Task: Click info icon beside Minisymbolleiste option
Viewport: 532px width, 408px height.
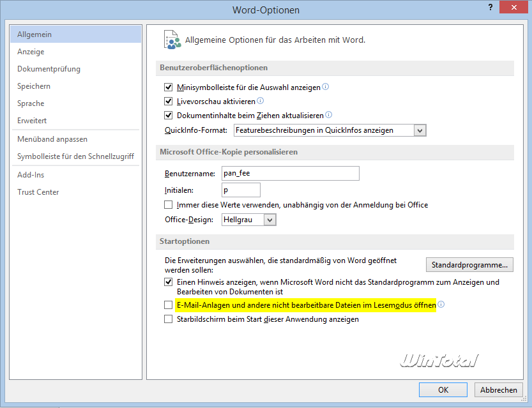Action: point(325,87)
